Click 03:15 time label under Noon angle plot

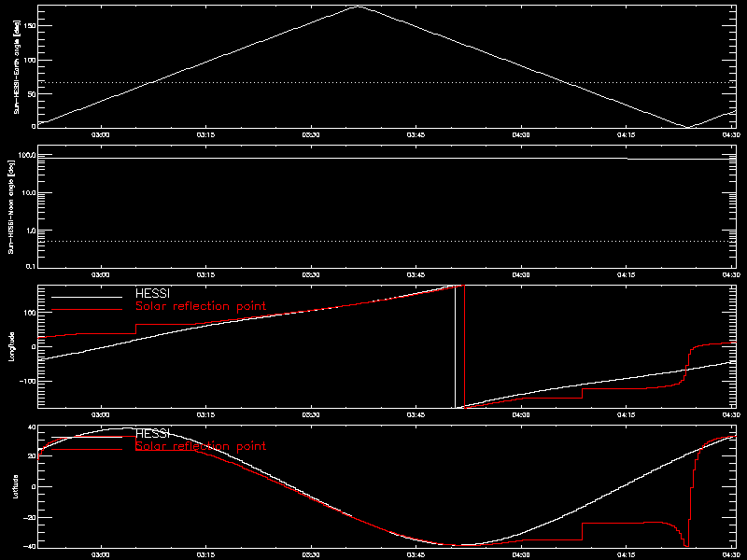point(205,274)
